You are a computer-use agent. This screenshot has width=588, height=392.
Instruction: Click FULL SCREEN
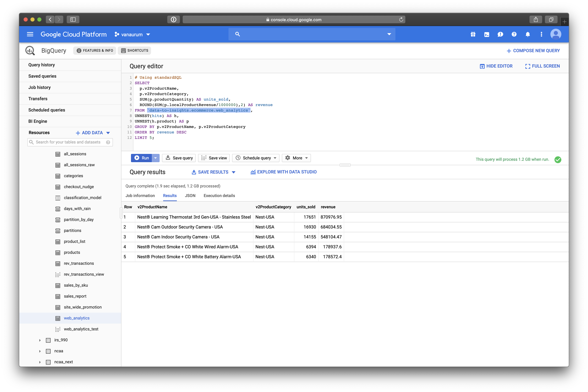[542, 66]
